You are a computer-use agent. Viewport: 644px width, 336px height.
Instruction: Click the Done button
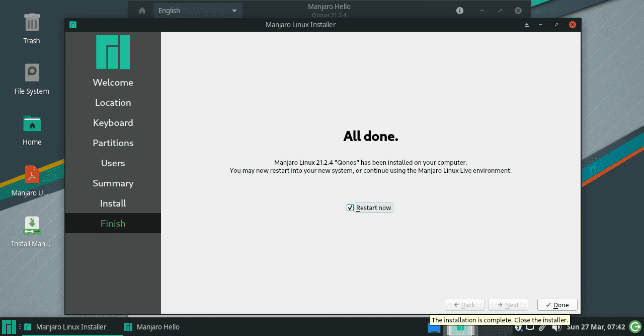[557, 305]
